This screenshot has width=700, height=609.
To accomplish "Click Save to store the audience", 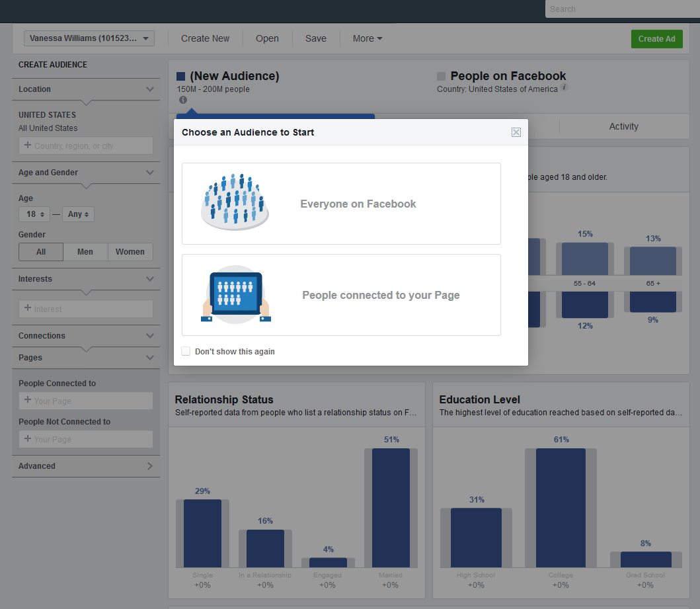I will (x=315, y=38).
